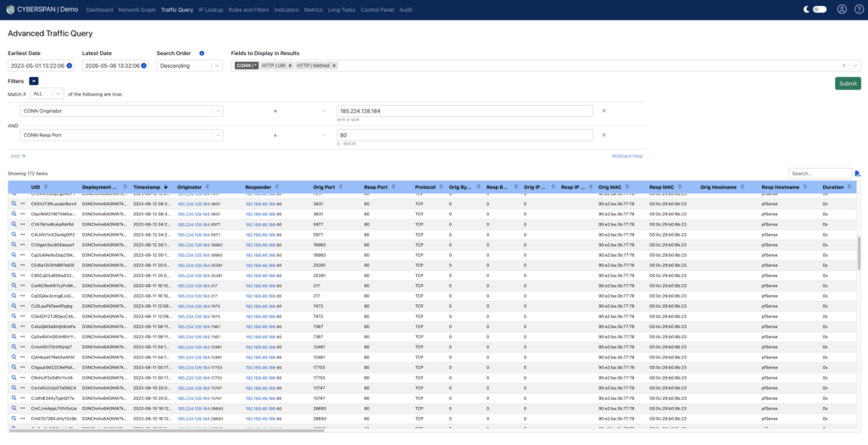Click the export results icon beside search

click(x=858, y=174)
